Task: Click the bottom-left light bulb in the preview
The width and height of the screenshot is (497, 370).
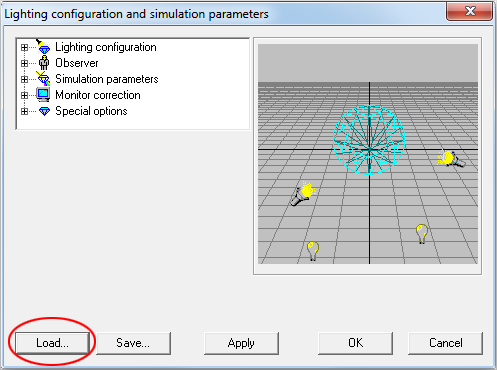Action: [x=313, y=251]
